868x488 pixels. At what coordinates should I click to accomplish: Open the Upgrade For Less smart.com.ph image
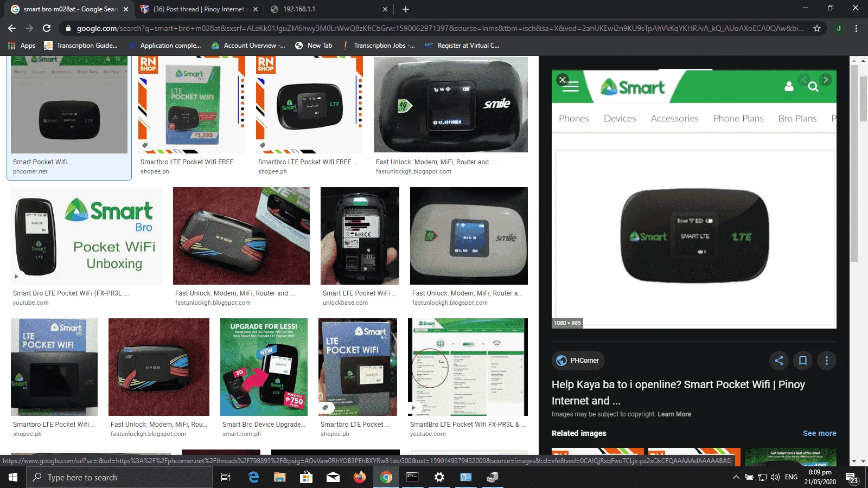(264, 367)
